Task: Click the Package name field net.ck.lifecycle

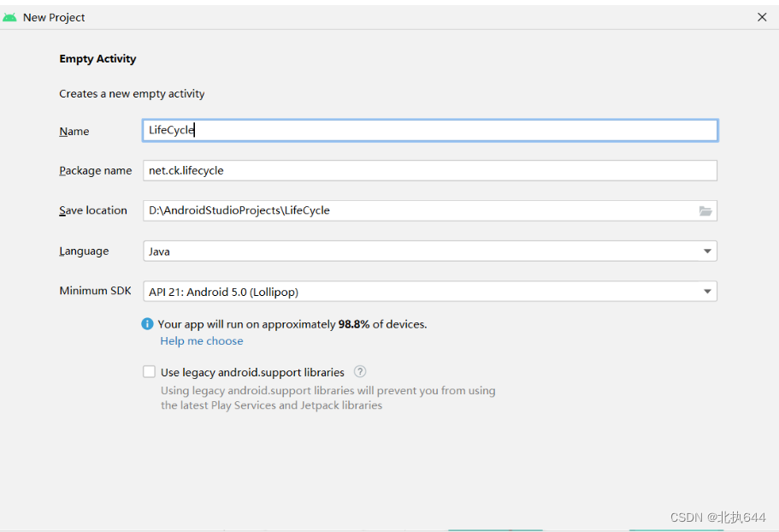Action: coord(430,170)
